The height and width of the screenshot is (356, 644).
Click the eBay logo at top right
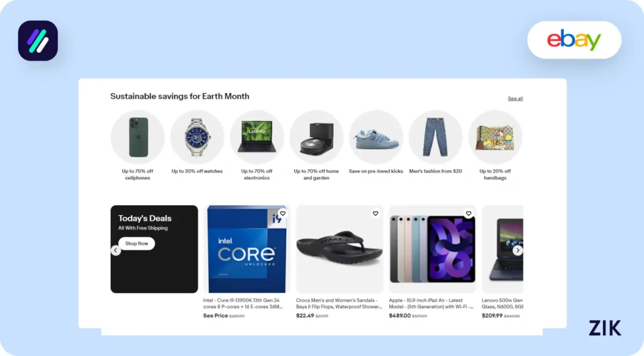point(574,40)
